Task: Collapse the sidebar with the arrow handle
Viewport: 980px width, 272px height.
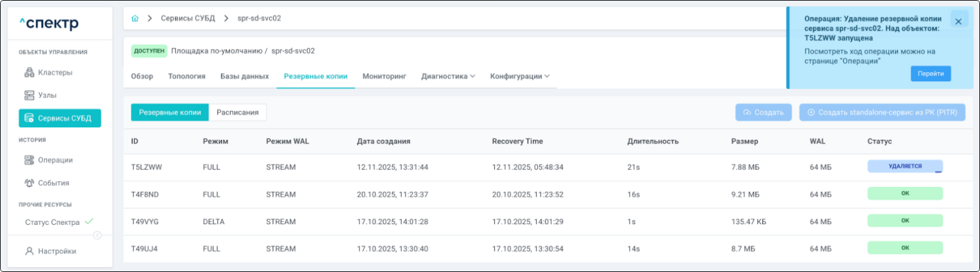Action: click(97, 235)
